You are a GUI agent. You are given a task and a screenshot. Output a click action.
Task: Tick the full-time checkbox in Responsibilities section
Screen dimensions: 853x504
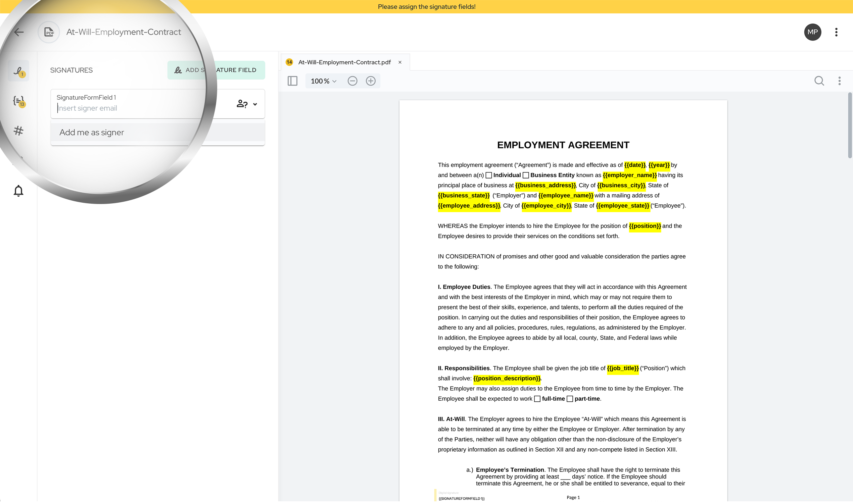(537, 398)
